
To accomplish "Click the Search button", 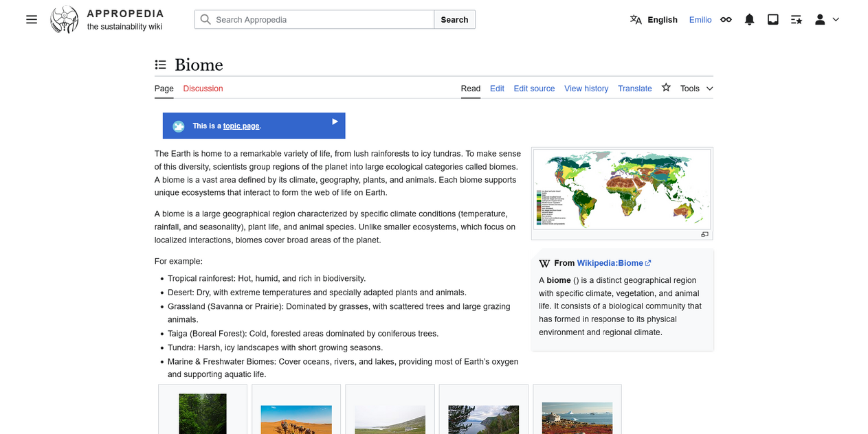I will [454, 19].
